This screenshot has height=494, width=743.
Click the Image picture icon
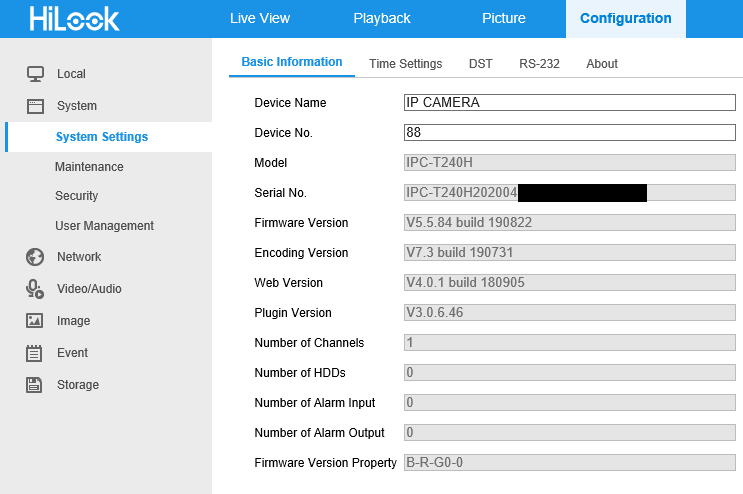(35, 321)
